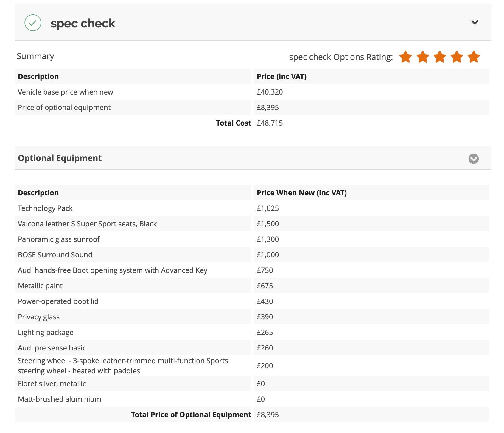Click the Vehicle base price when new row
Screen dimensions: 504x433
252,92
